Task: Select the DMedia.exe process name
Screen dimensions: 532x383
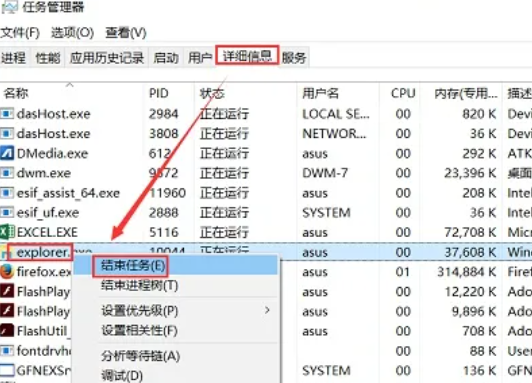Action: [52, 153]
